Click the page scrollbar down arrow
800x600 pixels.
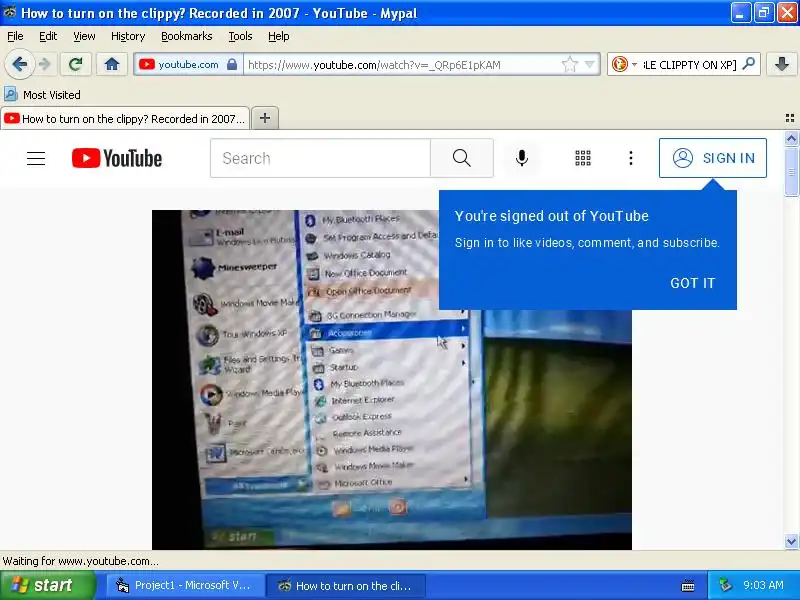(791, 541)
